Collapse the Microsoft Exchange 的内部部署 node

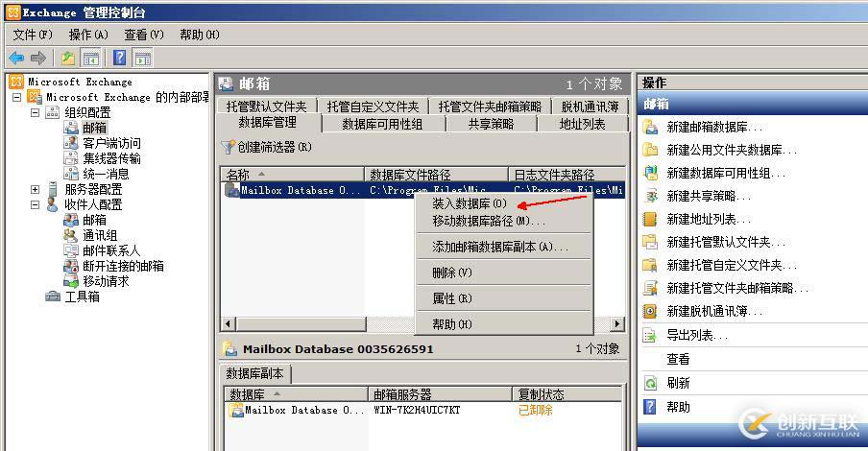pyautogui.click(x=17, y=97)
